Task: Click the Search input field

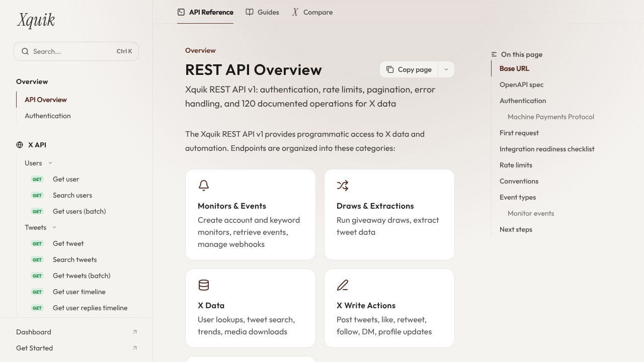Action: [76, 51]
